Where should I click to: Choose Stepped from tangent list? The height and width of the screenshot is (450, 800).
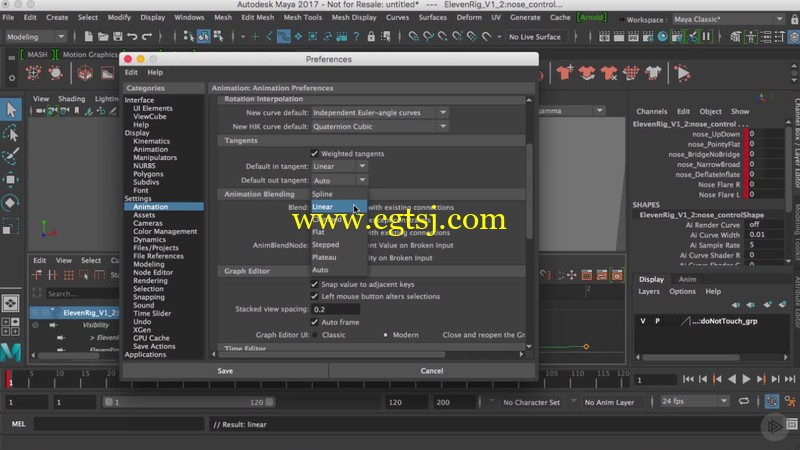[x=326, y=244]
